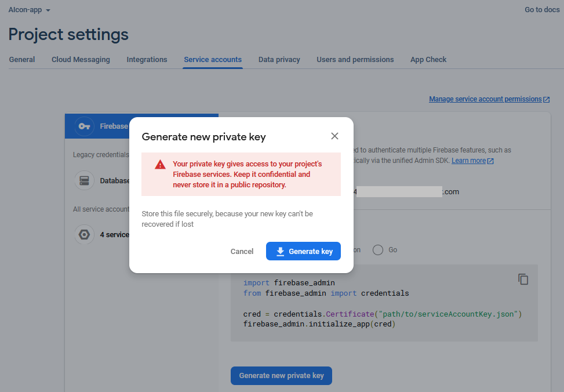
Task: Open Manage service account permissions link
Action: tap(485, 99)
